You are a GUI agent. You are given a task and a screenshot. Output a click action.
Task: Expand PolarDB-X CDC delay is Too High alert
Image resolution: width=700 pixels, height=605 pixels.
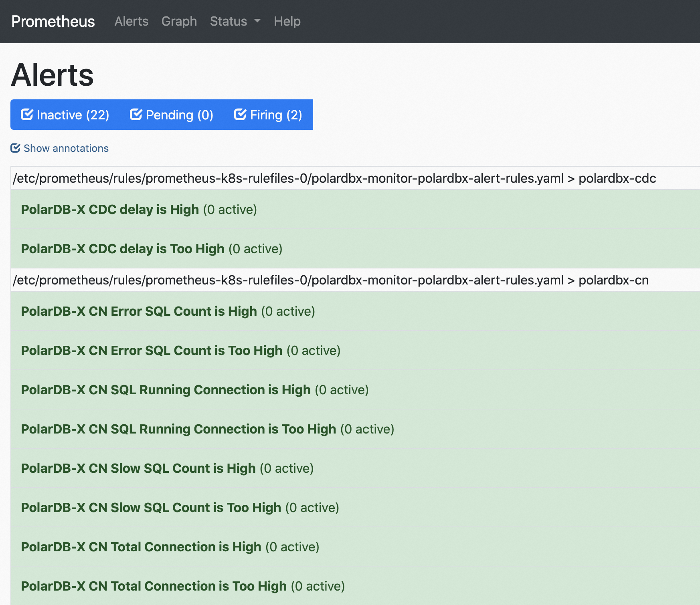coord(152,249)
